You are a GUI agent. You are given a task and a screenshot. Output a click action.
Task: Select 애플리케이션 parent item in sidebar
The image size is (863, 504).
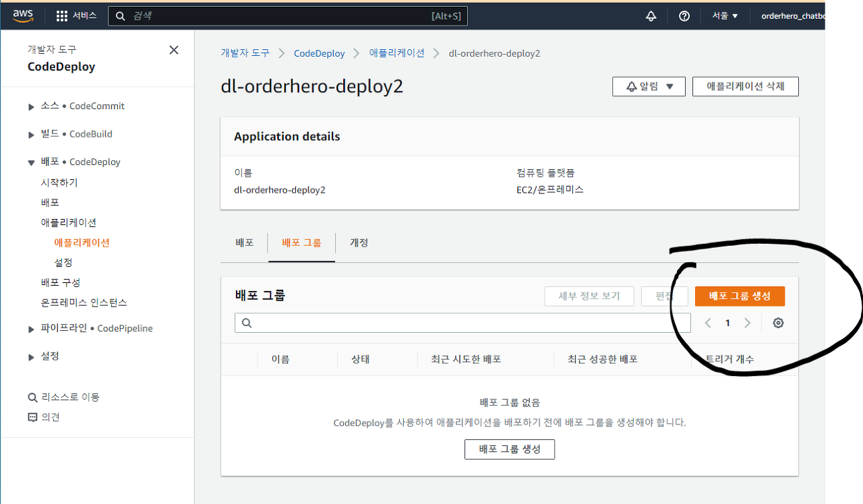point(69,222)
